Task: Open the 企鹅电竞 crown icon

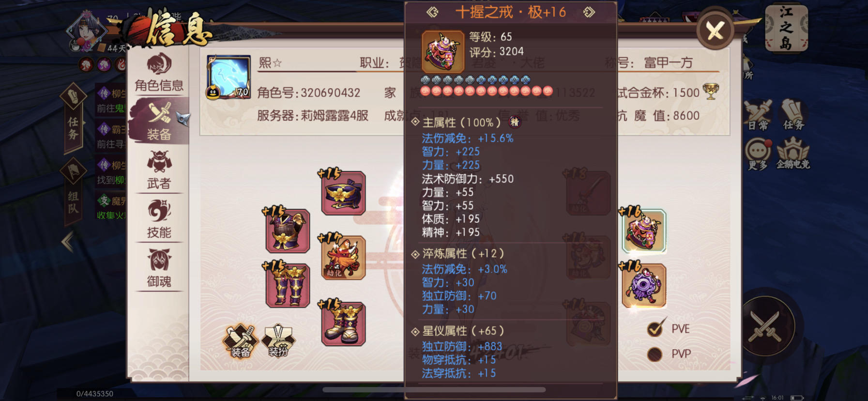Action: 792,153
